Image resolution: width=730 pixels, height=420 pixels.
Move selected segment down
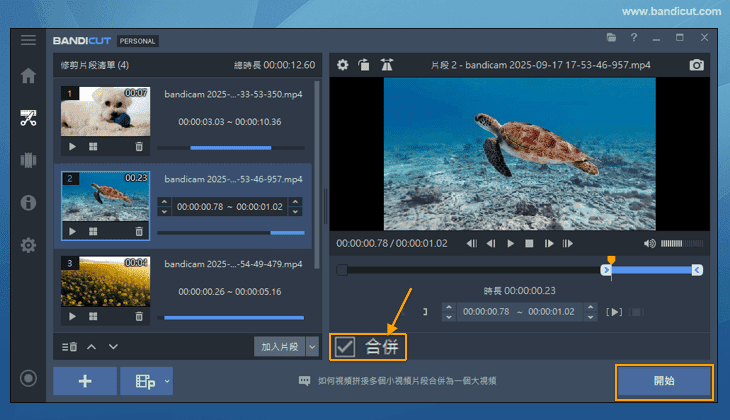pos(113,347)
